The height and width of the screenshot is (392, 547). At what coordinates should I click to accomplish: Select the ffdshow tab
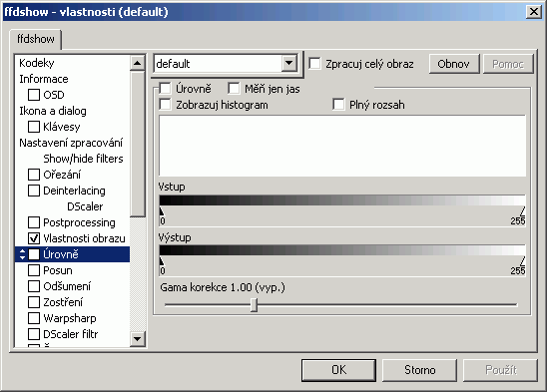click(x=36, y=39)
